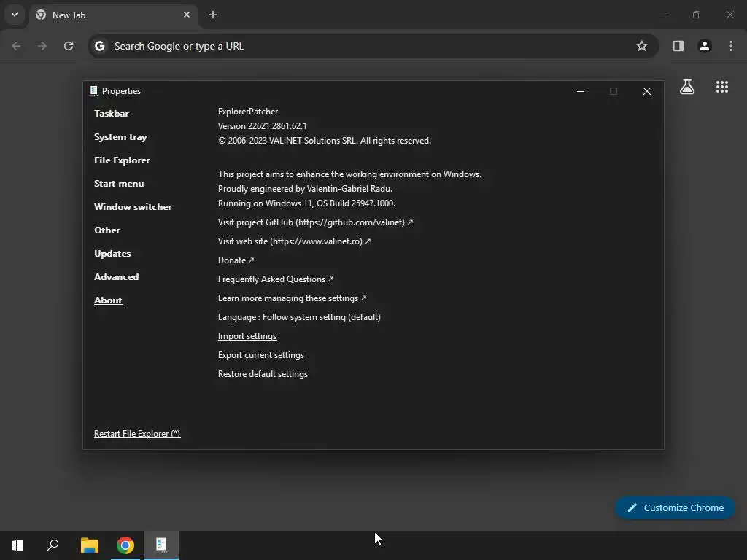The image size is (747, 560).
Task: Visit web site valinet.ro link
Action: pyautogui.click(x=294, y=241)
